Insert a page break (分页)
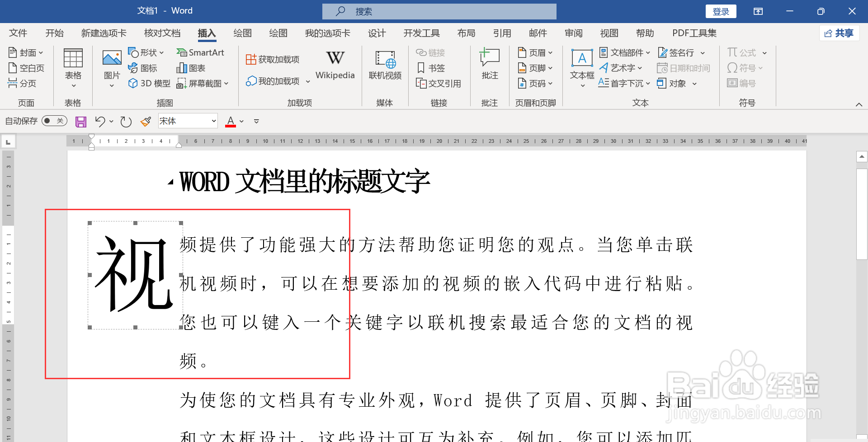Viewport: 868px width, 442px height. point(22,83)
